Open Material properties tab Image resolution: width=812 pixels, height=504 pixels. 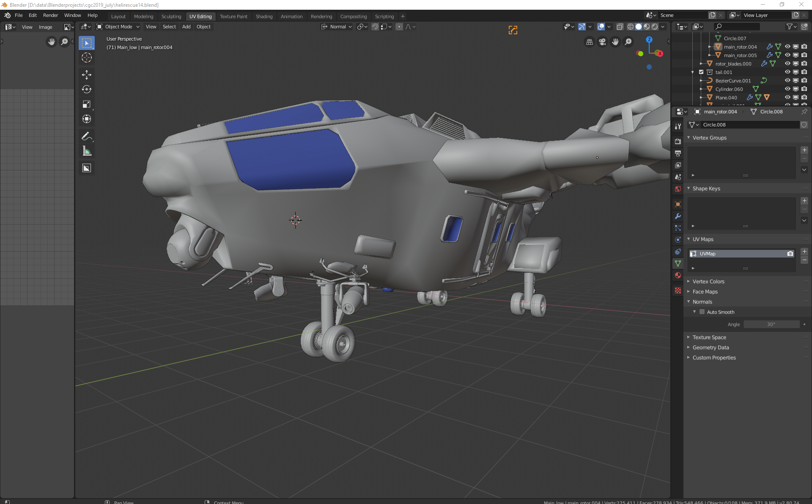click(x=678, y=275)
